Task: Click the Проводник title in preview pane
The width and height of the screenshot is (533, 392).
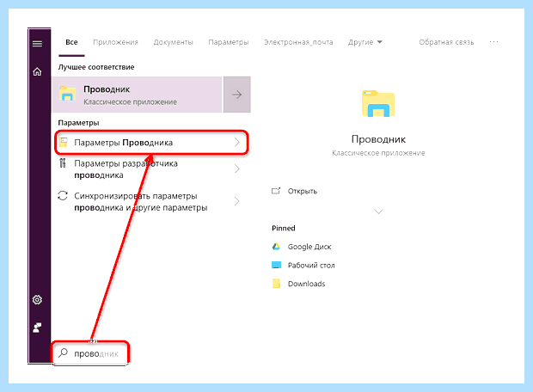Action: [378, 139]
